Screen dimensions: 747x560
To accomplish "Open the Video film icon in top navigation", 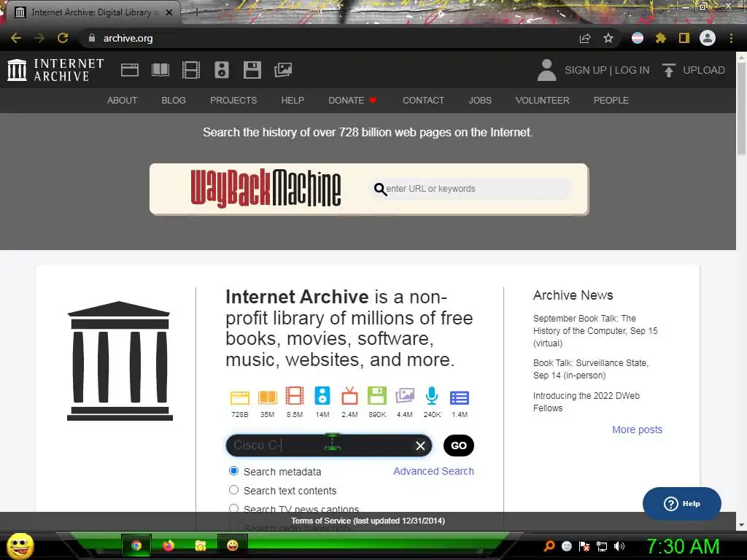I will [x=191, y=70].
